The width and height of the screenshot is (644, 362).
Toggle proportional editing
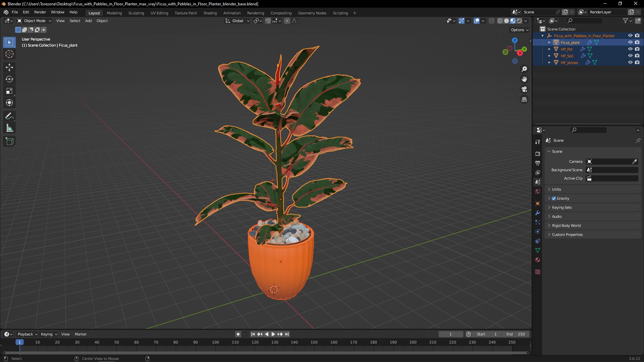(x=287, y=21)
